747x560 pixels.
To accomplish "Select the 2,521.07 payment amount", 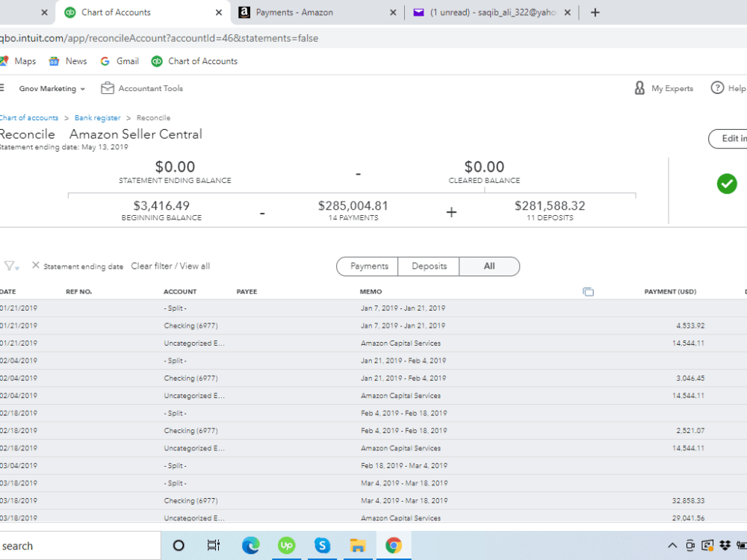I will point(689,431).
